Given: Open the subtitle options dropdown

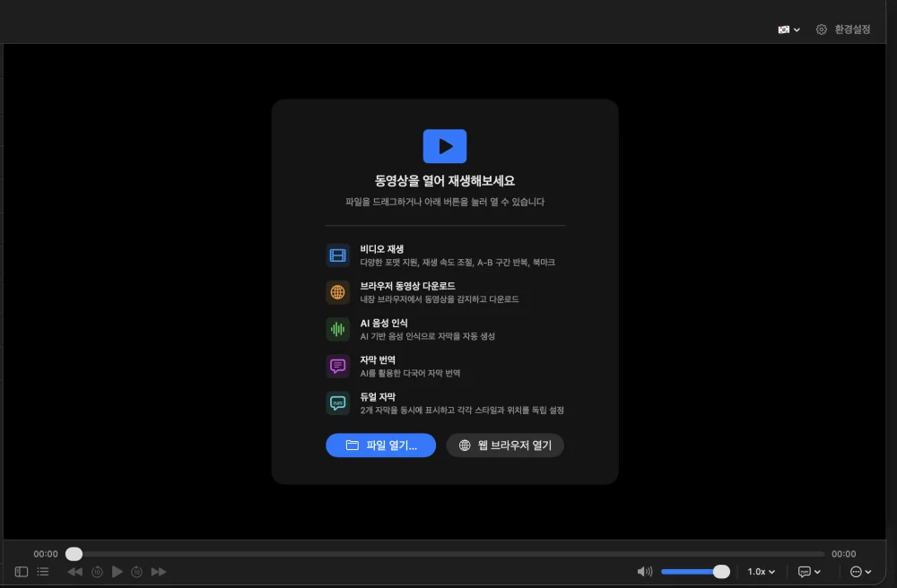Looking at the screenshot, I should click(x=809, y=572).
